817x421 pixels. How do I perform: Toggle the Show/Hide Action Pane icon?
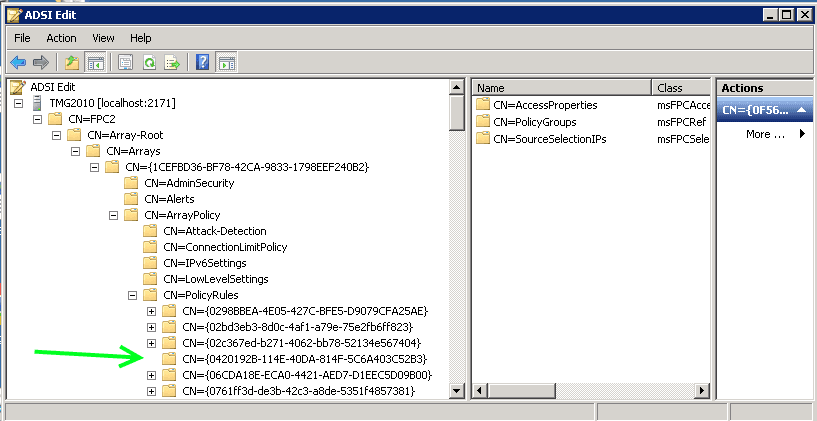(x=227, y=63)
